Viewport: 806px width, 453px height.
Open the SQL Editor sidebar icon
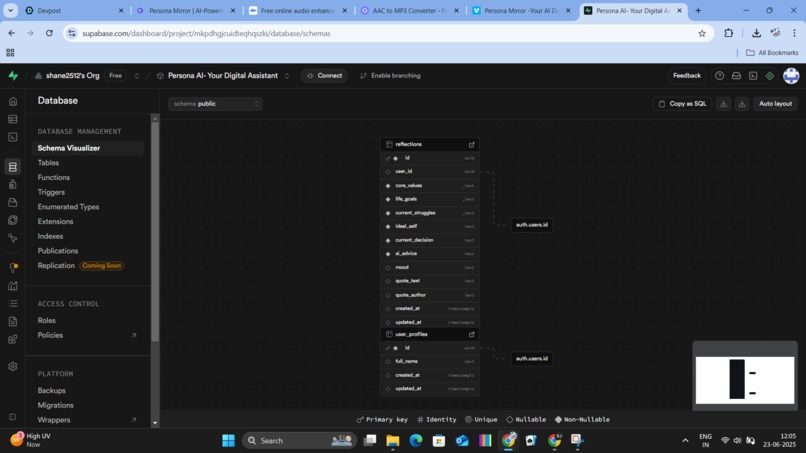pos(13,137)
